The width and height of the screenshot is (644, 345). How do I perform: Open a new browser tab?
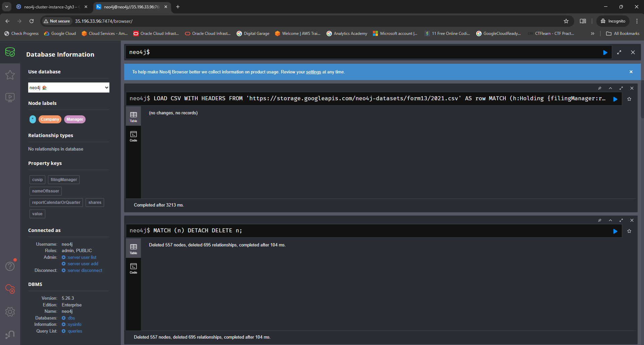(178, 7)
